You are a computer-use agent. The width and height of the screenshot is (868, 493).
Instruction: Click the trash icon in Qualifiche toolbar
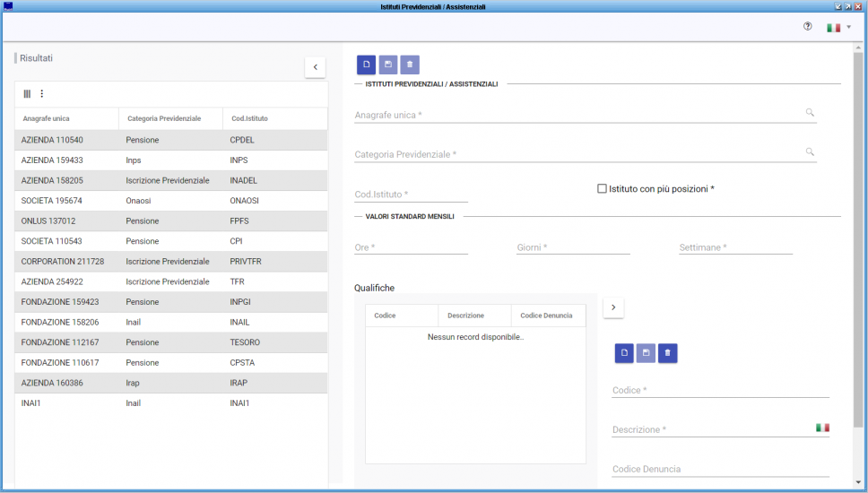(x=667, y=353)
